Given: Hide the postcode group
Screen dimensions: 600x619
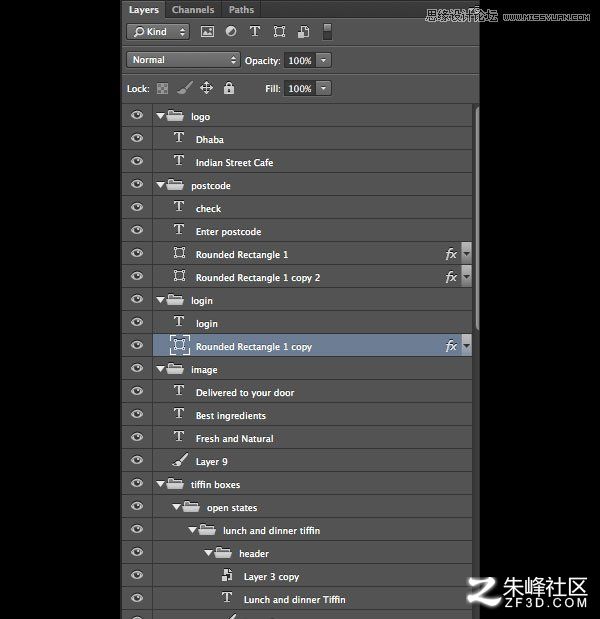Looking at the screenshot, I should coord(137,184).
